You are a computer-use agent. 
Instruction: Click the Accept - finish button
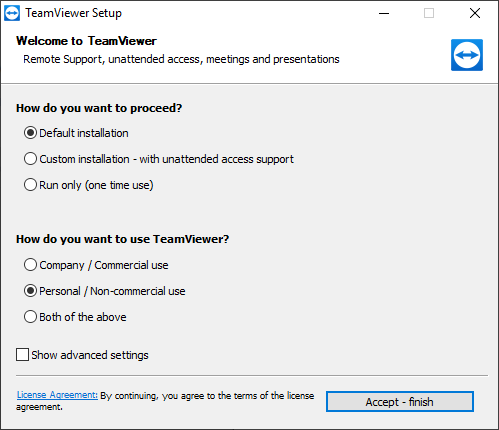[x=400, y=402]
